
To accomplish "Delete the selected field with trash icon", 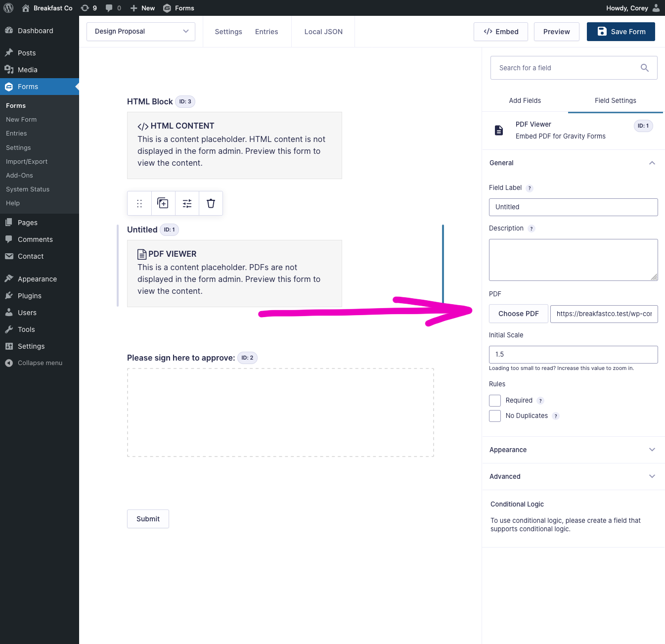I will click(211, 203).
